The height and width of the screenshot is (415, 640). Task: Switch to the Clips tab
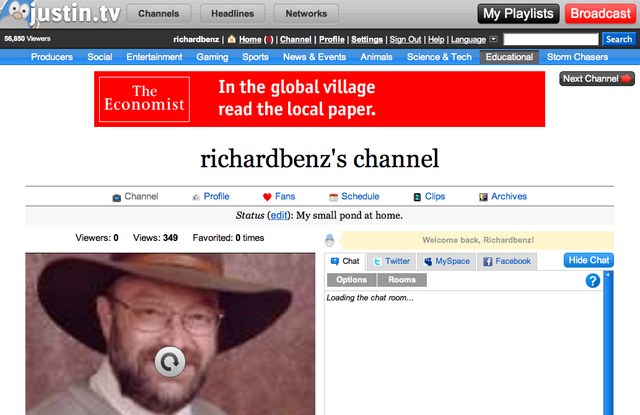coord(429,197)
